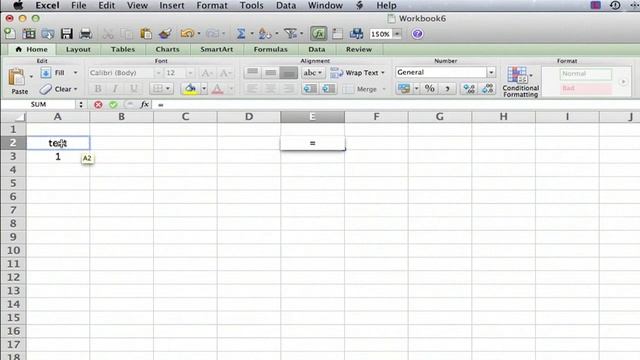
Task: Switch to the Charts ribbon tab
Action: (x=167, y=49)
